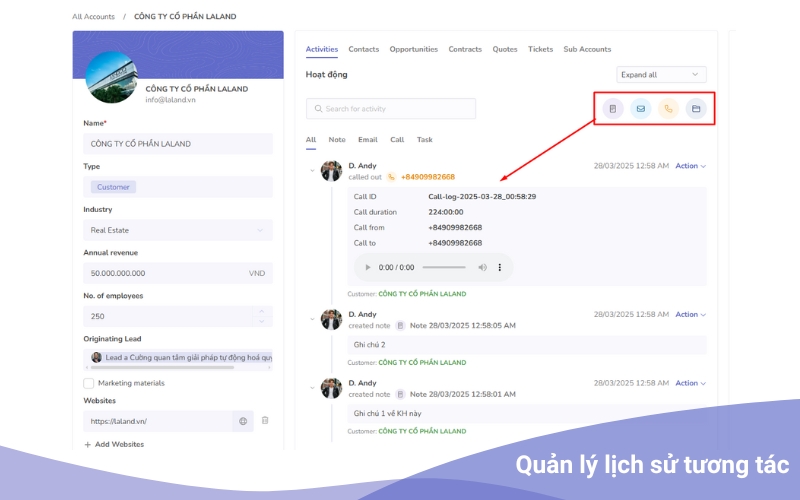Switch to the Contracts tab
Screen dimensions: 800x500
465,49
